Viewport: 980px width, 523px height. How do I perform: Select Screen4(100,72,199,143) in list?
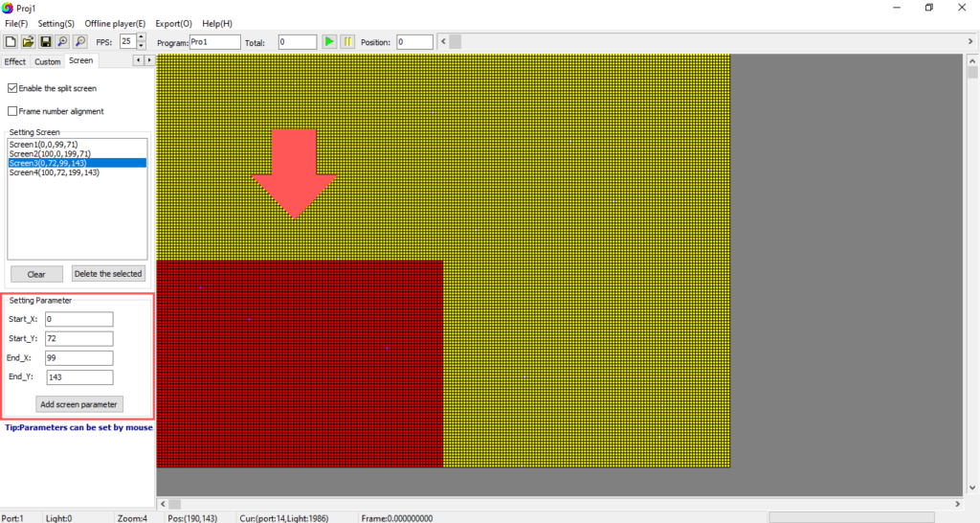77,172
